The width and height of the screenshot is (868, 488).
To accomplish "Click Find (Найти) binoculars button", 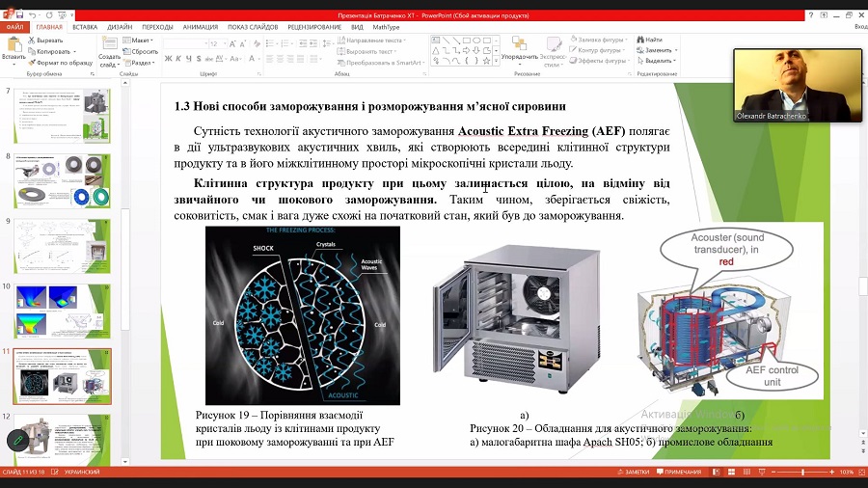I will tap(650, 40).
